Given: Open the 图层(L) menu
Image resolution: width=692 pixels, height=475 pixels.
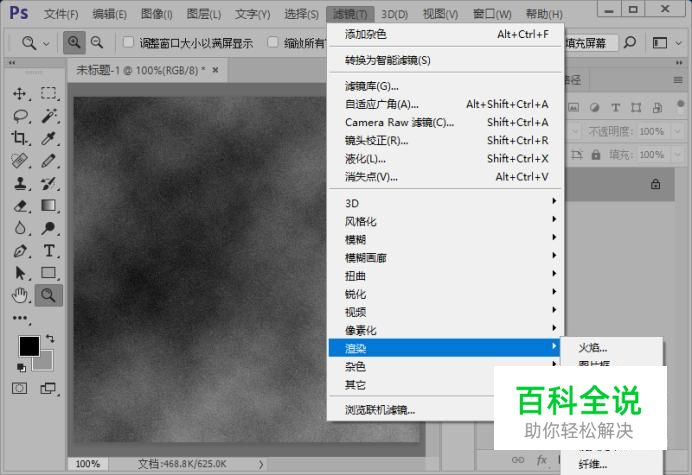Looking at the screenshot, I should click(x=203, y=15).
